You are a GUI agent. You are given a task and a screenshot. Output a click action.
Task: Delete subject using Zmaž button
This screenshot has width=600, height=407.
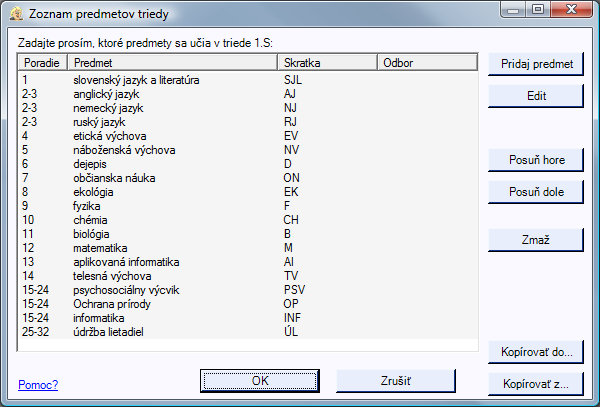(536, 240)
